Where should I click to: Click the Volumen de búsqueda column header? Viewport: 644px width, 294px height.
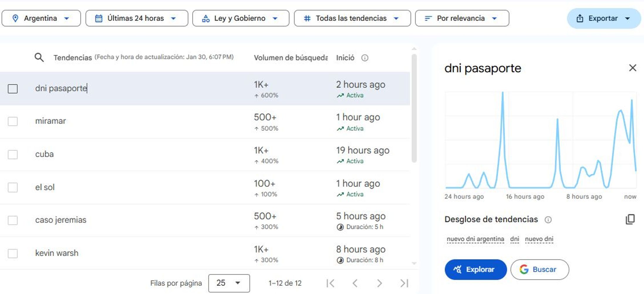click(291, 58)
